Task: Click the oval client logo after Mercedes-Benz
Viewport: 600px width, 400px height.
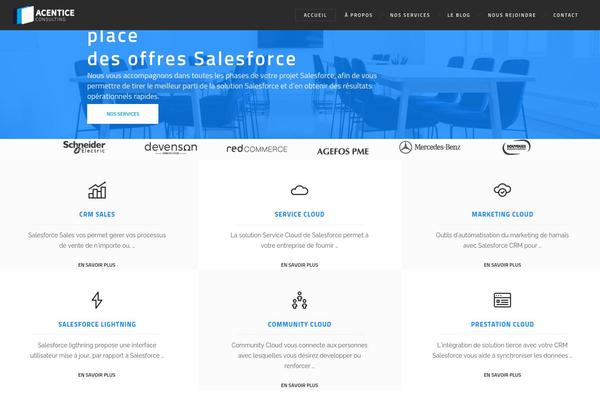Action: click(516, 147)
